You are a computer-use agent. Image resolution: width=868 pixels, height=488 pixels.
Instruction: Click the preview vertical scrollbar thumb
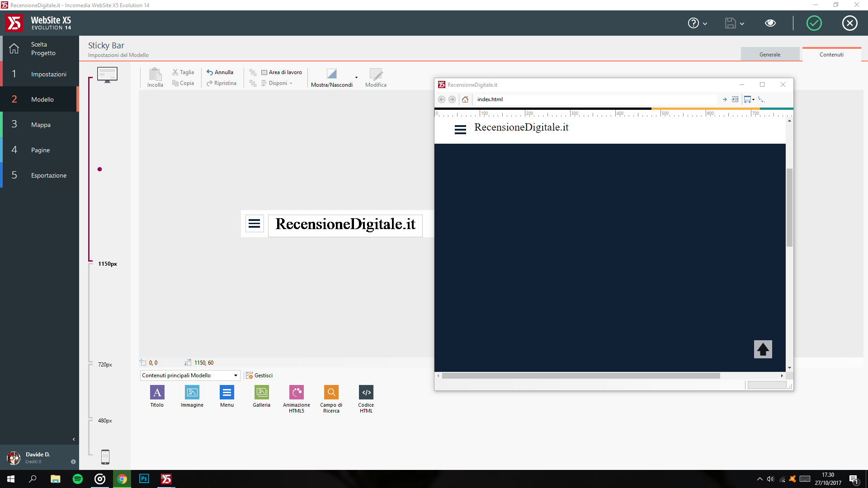pos(789,207)
